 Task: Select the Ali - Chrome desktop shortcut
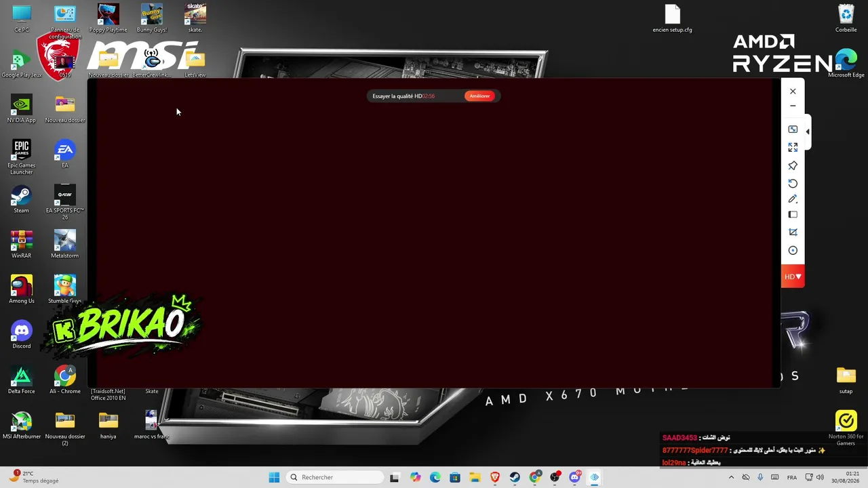coord(65,380)
